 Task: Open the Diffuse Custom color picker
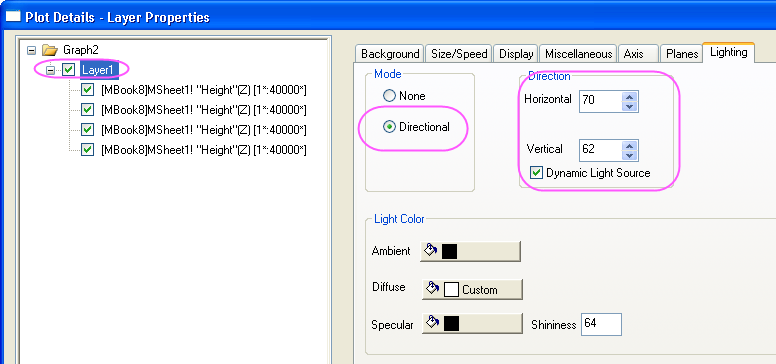tap(472, 289)
